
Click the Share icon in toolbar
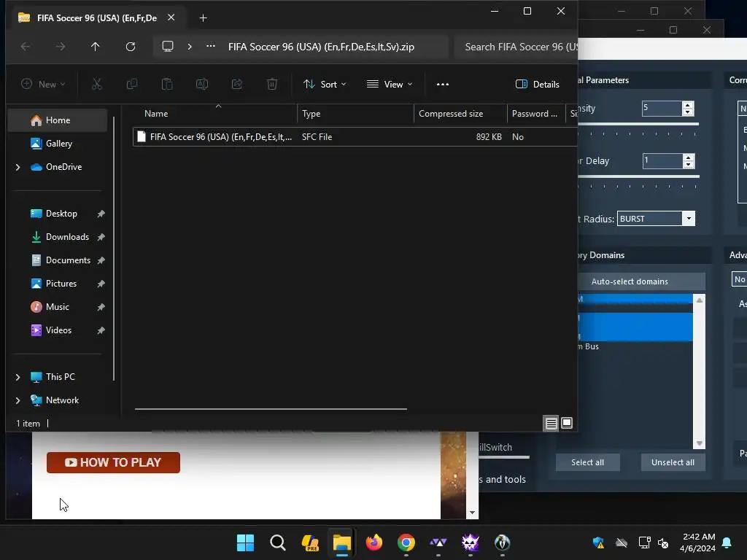click(237, 85)
